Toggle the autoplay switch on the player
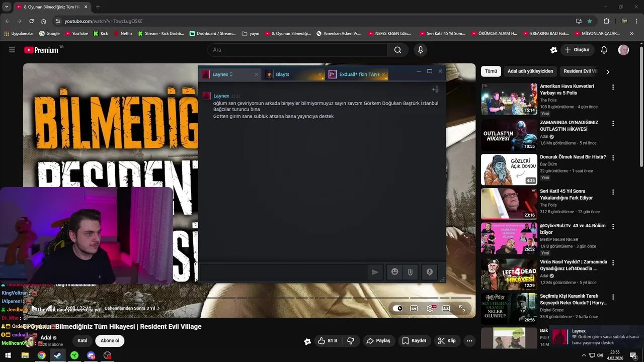The width and height of the screenshot is (644, 362). [x=398, y=308]
